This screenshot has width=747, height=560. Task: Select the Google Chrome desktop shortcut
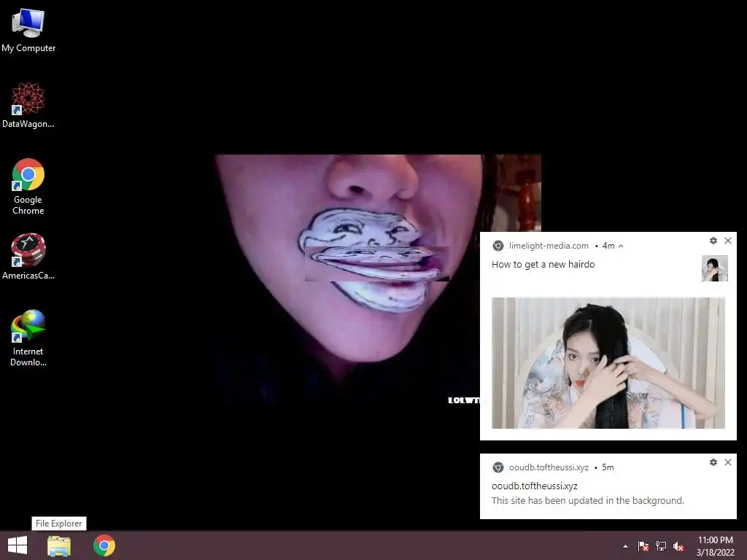coord(28,186)
